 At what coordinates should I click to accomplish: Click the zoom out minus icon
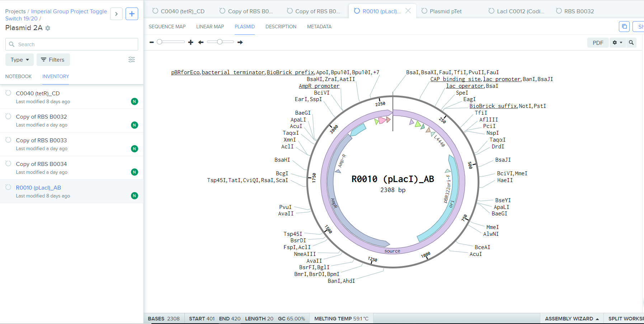pyautogui.click(x=152, y=42)
